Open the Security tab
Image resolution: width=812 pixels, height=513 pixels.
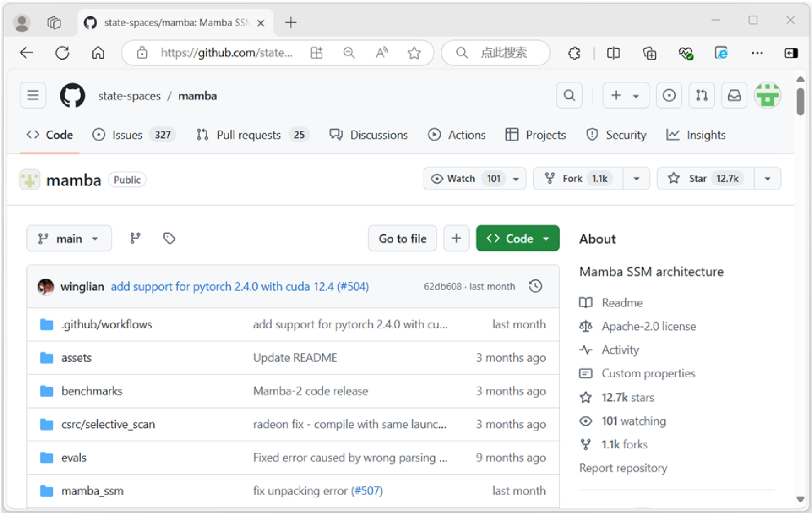pos(617,135)
